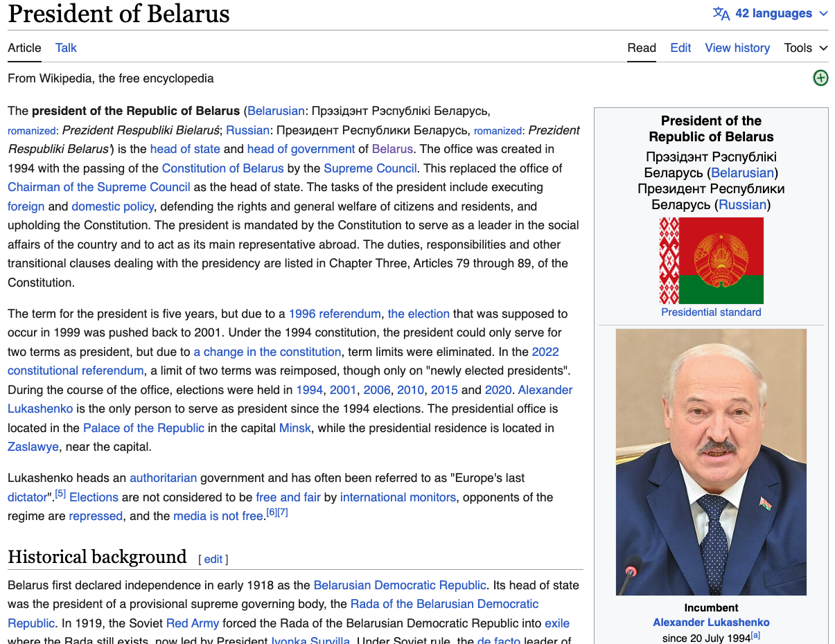Viewport: 835px width, 644px height.
Task: Open the Chairman of the Supreme Council link
Action: [98, 187]
